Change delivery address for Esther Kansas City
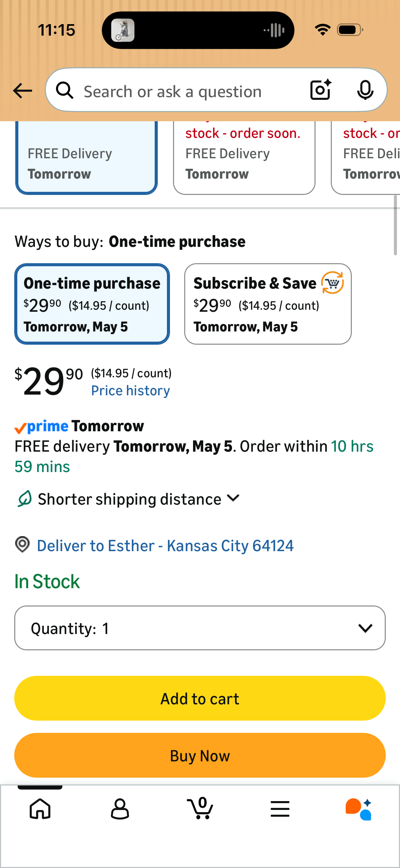Screen dimensions: 400x868 [x=165, y=546]
